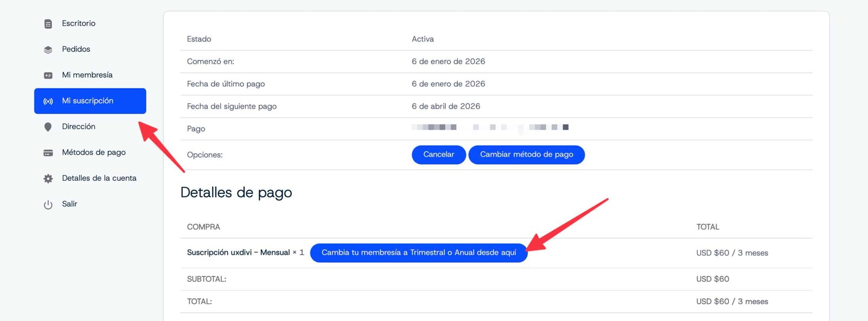This screenshot has width=868, height=321.
Task: Click the Mi suscripción broadcast icon
Action: (x=48, y=101)
